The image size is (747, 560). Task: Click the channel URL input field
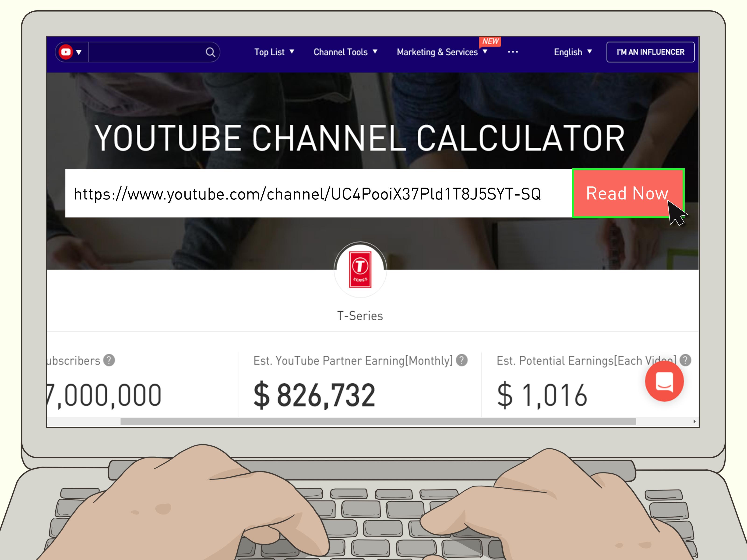318,193
